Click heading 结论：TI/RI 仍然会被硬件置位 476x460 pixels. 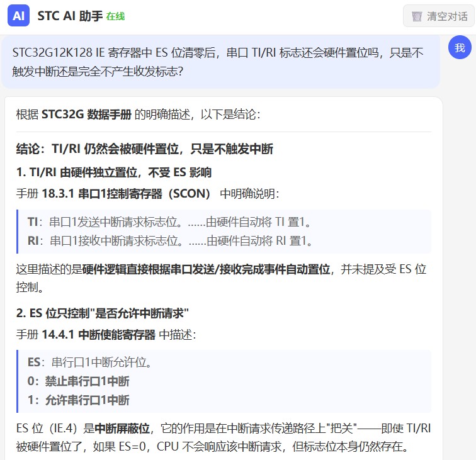pos(145,149)
